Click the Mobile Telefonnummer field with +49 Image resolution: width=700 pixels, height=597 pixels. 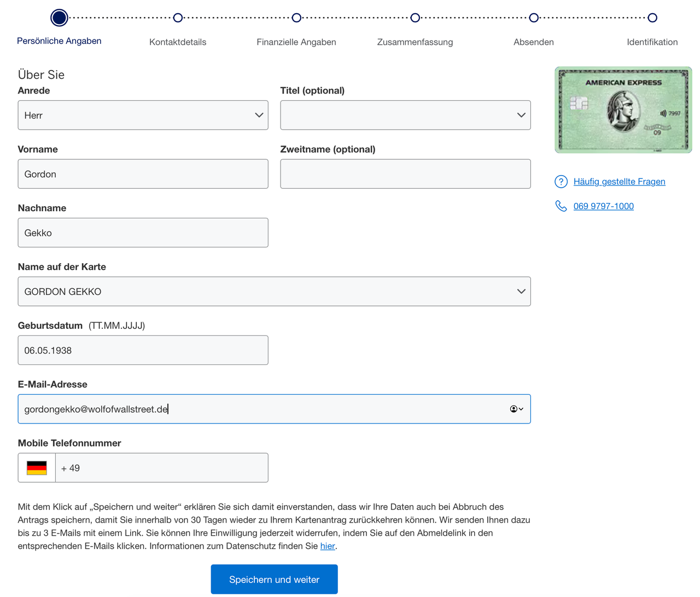click(162, 468)
